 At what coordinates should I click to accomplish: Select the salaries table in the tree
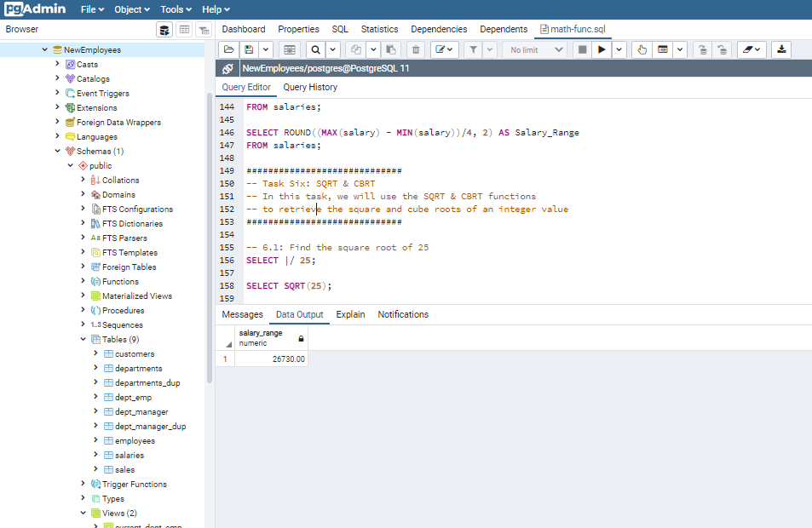coord(130,455)
